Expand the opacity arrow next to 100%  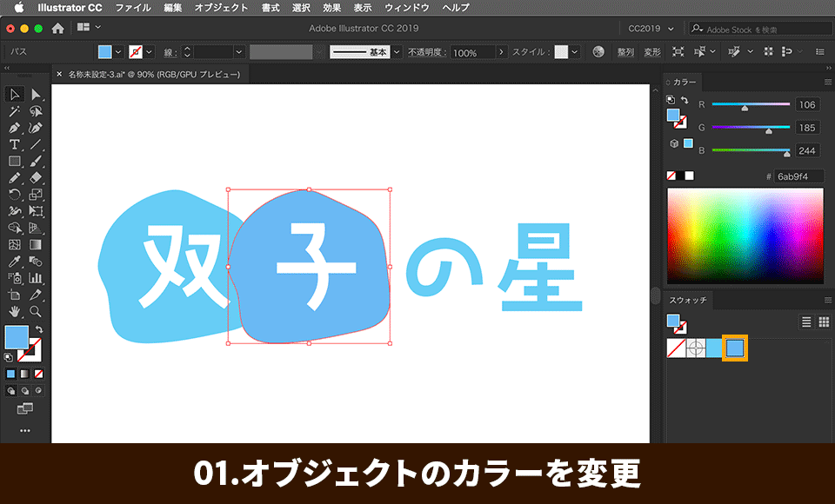click(x=501, y=52)
